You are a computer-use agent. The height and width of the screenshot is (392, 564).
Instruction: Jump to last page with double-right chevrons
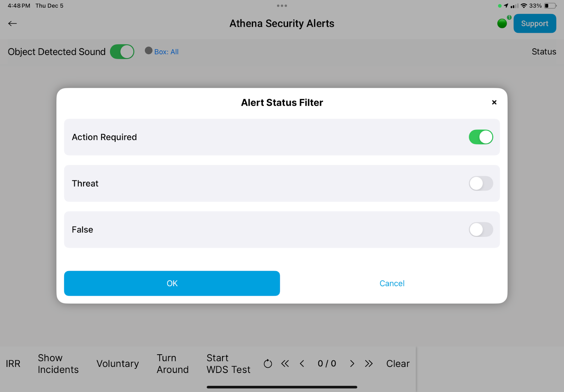369,363
